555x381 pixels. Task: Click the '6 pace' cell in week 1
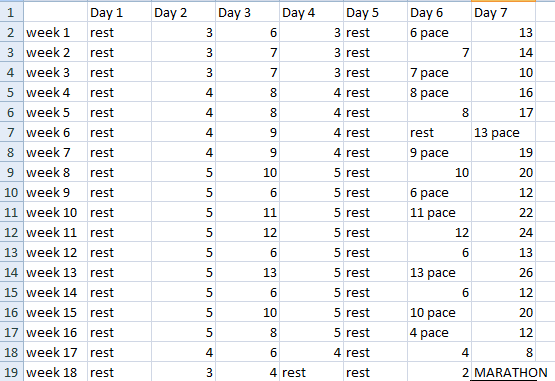439,33
